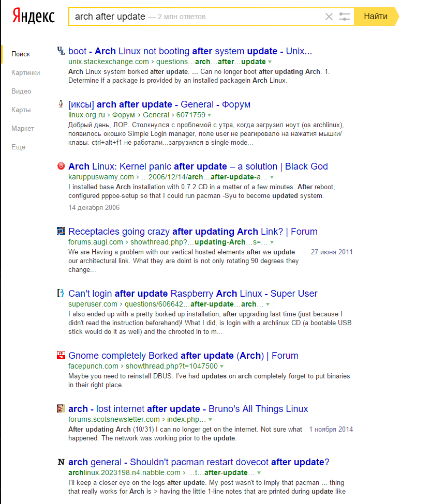Open advanced search settings sliders icon
The image size is (446, 504).
click(x=344, y=17)
